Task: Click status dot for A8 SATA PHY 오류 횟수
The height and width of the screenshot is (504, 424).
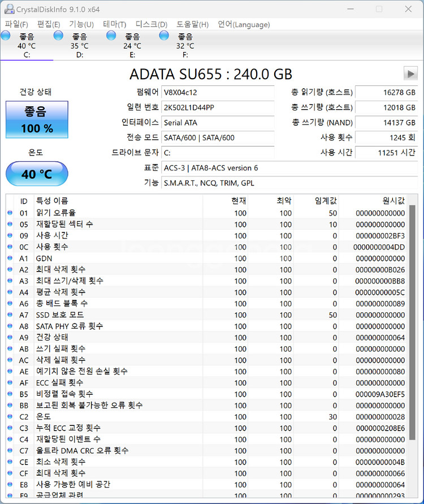Action: 10,326
